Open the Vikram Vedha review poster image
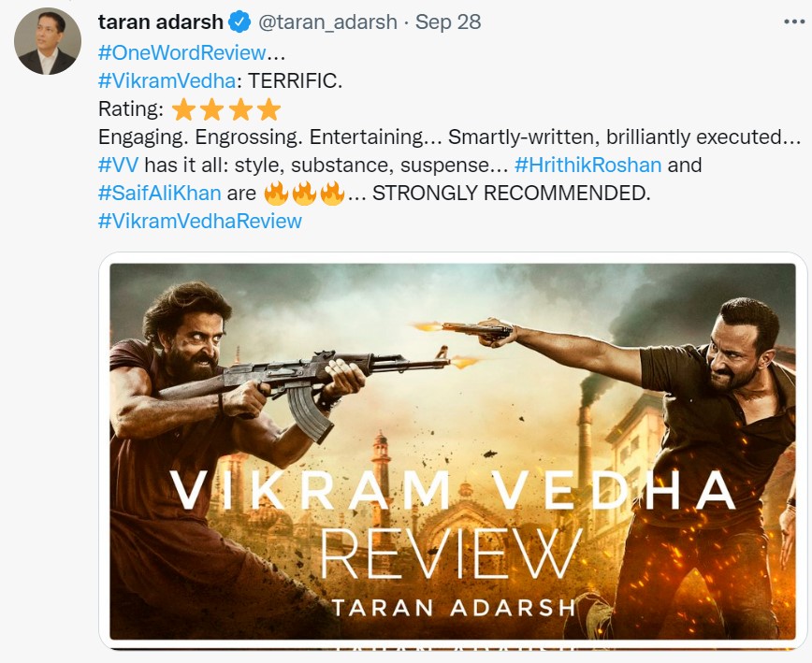 pos(453,451)
